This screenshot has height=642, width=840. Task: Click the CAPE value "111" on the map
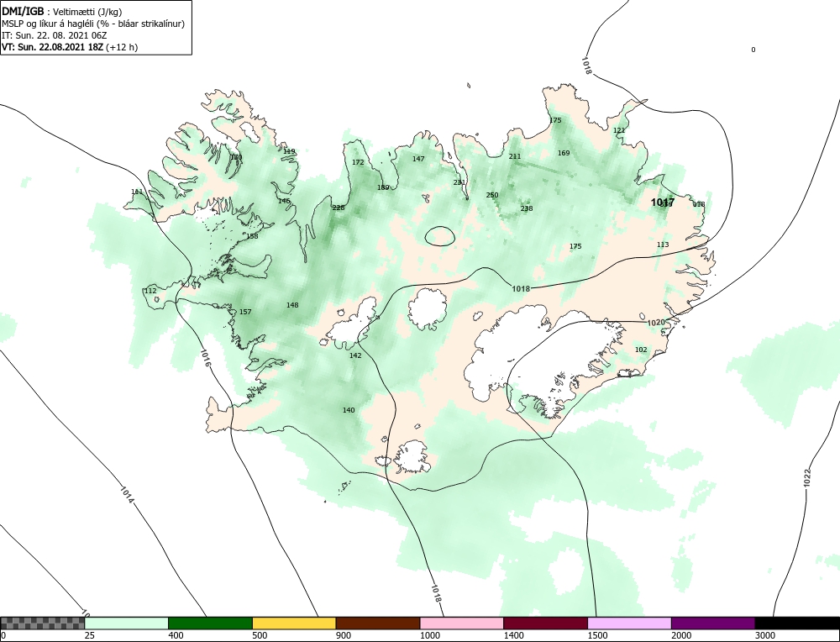137,192
